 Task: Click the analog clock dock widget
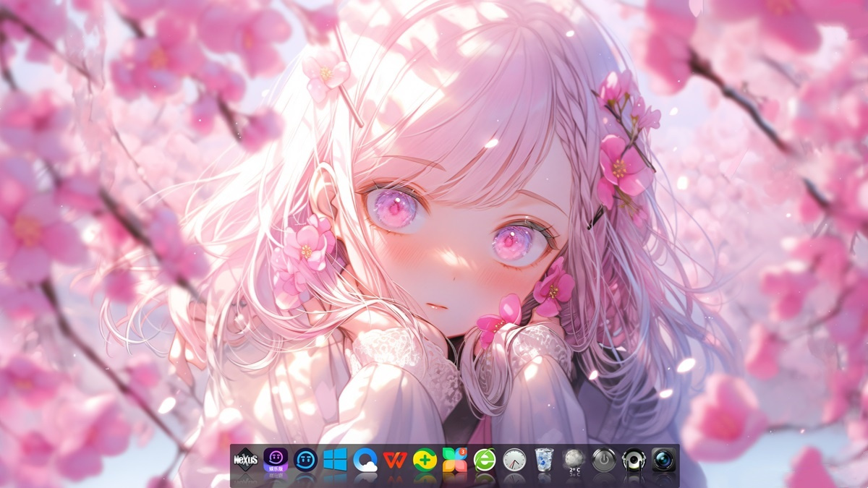click(x=514, y=460)
